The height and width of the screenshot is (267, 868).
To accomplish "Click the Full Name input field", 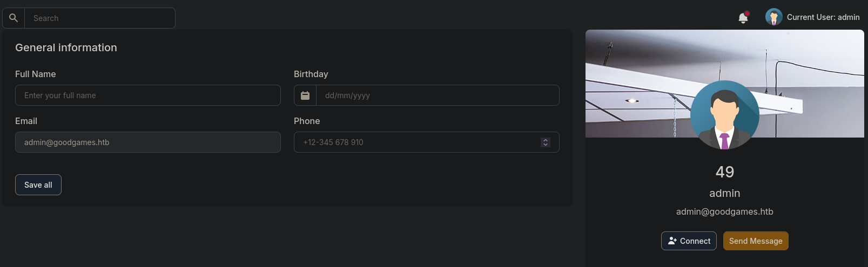I will coord(148,95).
